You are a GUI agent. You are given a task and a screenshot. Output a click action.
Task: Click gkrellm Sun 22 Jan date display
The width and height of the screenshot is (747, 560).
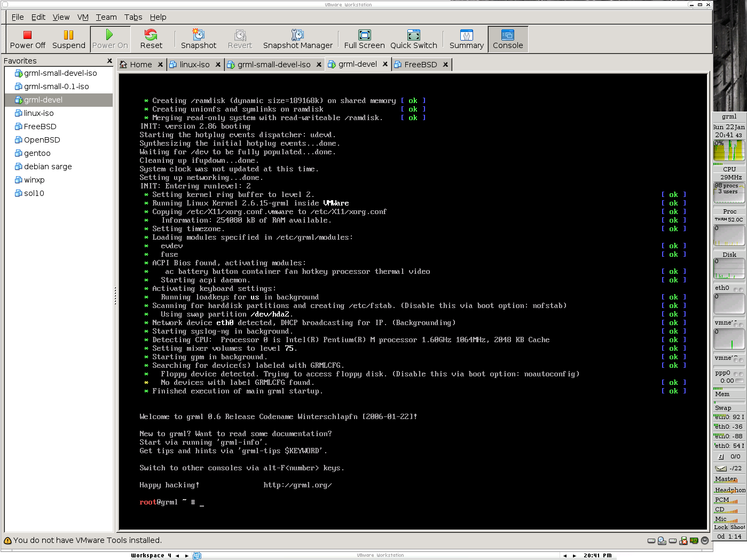click(x=729, y=127)
